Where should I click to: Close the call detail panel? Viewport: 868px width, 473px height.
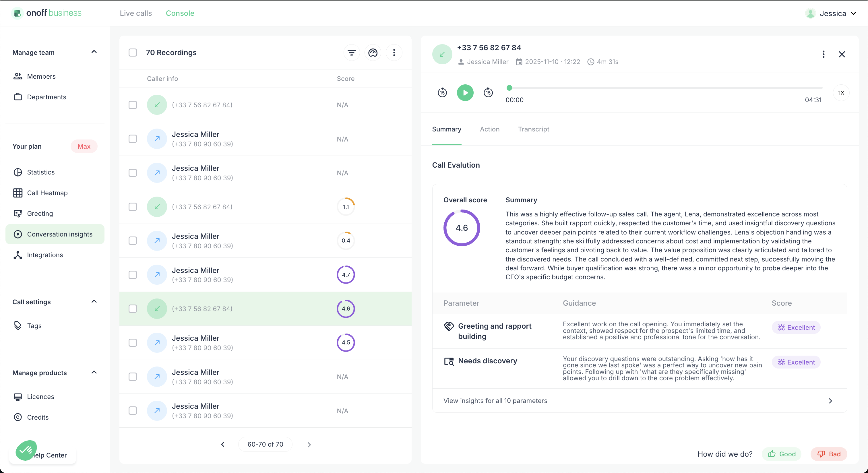coord(842,54)
